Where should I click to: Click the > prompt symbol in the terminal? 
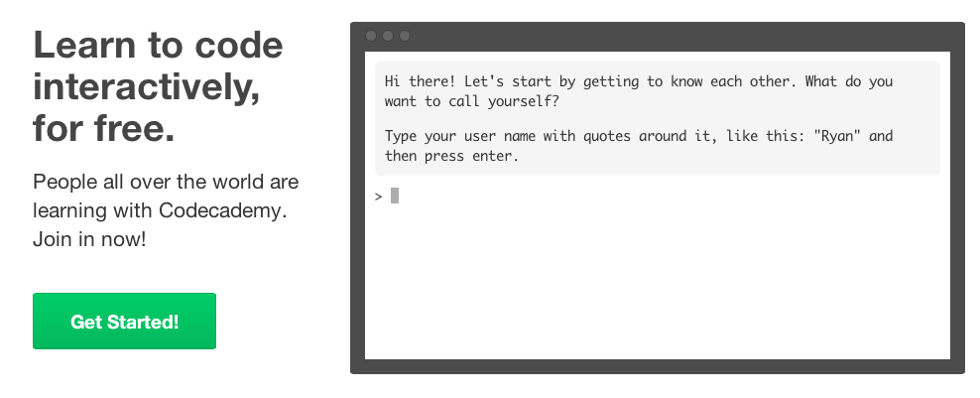(x=378, y=197)
